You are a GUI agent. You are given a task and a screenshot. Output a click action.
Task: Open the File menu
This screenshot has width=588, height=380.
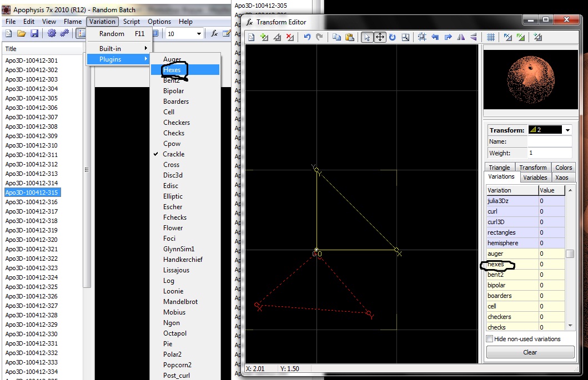click(11, 22)
